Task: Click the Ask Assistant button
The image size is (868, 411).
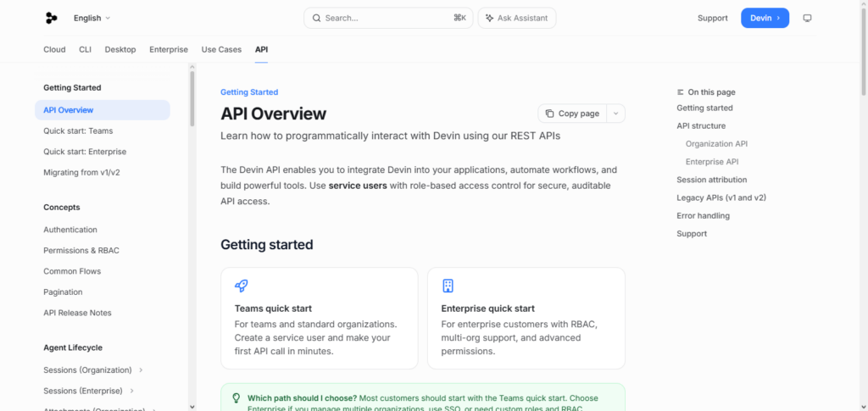Action: click(x=517, y=18)
